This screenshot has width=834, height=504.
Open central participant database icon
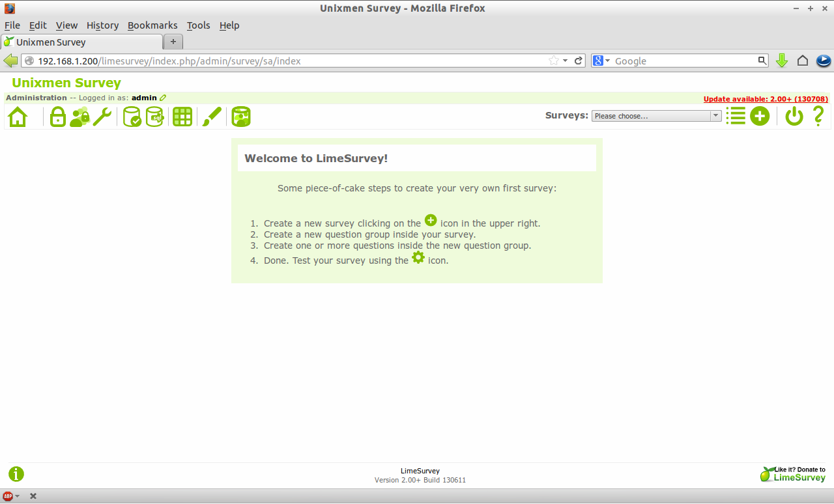click(x=241, y=117)
